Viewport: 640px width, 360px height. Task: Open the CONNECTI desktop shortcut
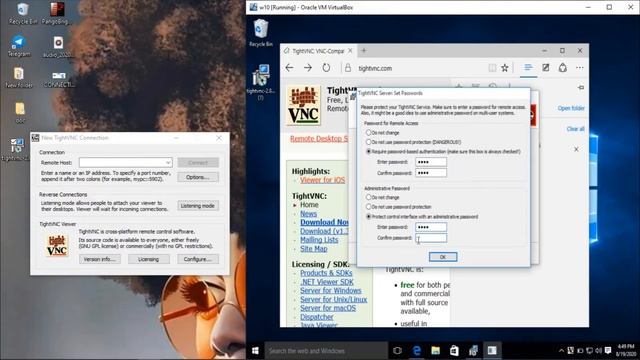pyautogui.click(x=59, y=79)
